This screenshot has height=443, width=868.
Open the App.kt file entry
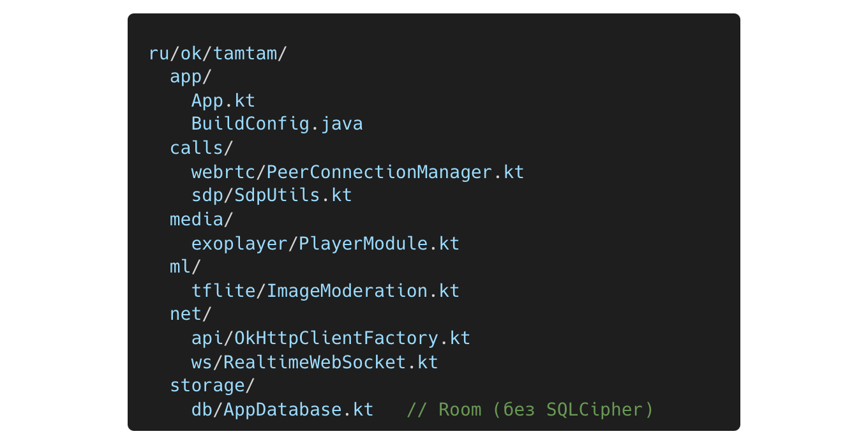[223, 101]
